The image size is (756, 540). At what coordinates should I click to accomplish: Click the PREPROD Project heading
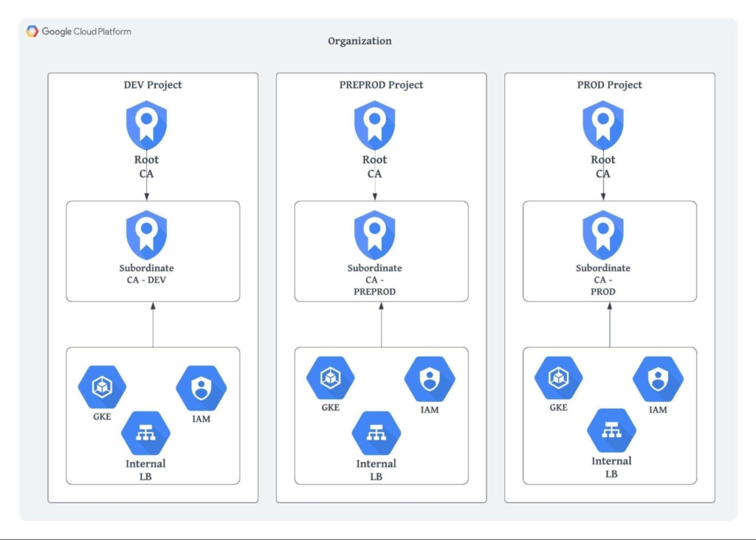[x=382, y=85]
